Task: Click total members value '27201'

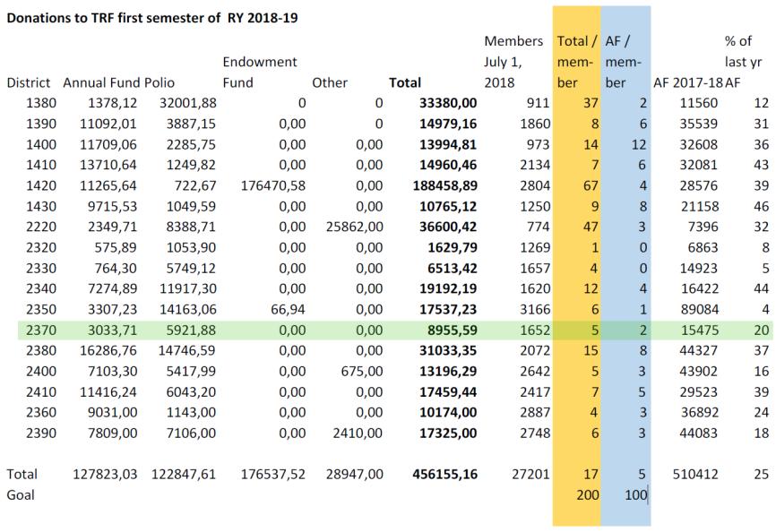Action: (530, 474)
